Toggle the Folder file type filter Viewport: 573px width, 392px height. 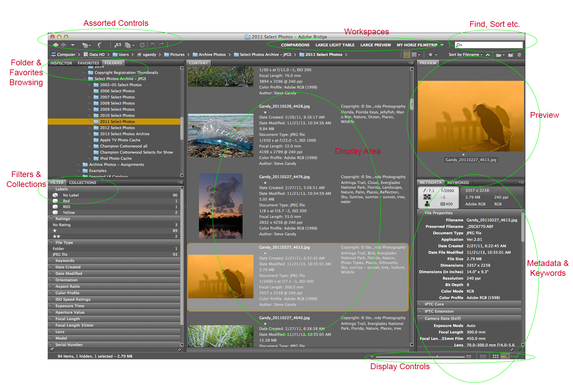tap(114, 249)
